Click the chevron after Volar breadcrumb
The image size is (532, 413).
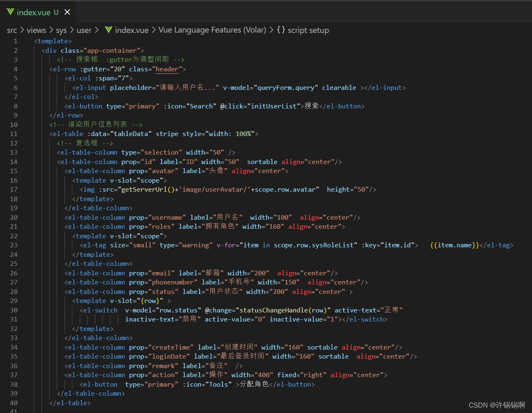[271, 30]
